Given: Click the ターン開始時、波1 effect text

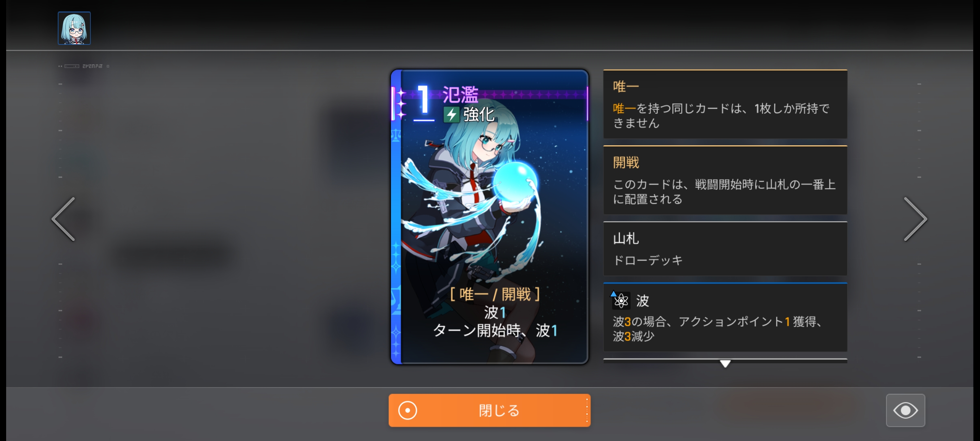Looking at the screenshot, I should [495, 330].
